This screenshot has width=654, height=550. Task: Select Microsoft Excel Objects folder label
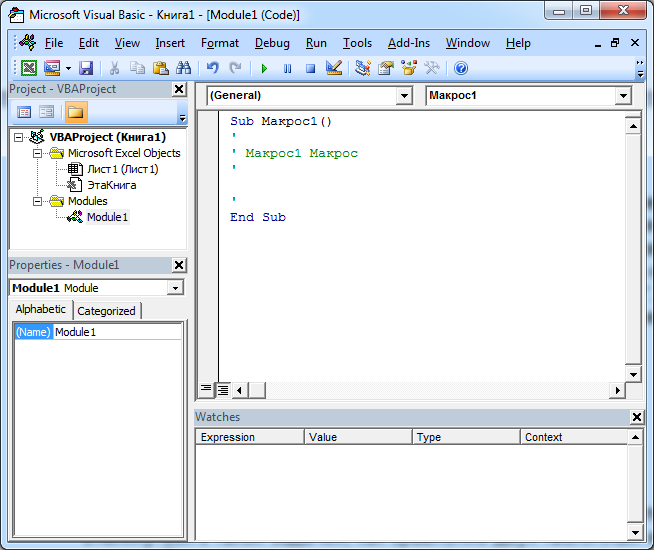[x=124, y=153]
